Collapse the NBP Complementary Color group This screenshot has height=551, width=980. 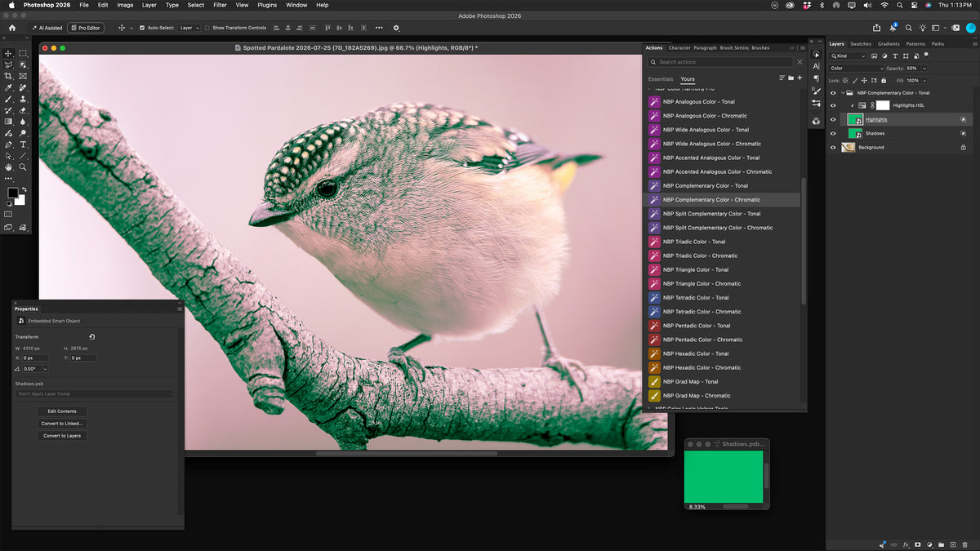tap(843, 93)
